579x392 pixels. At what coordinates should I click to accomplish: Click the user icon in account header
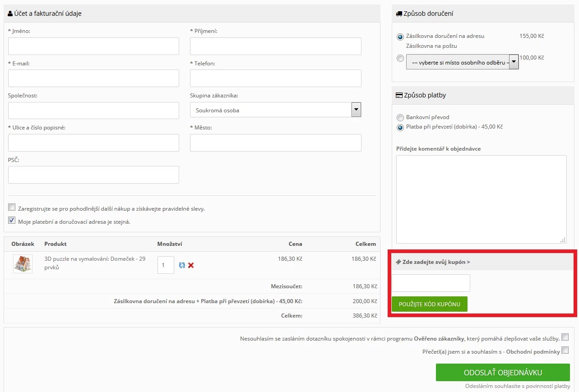[10, 14]
